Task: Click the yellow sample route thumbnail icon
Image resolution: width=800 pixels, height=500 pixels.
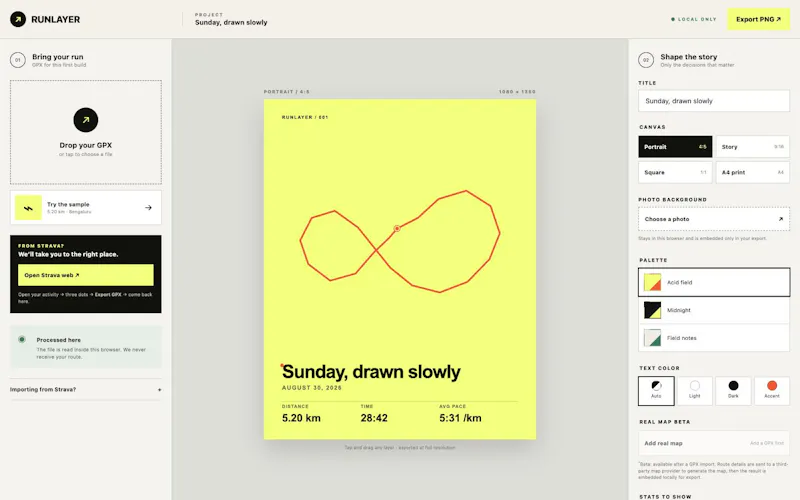Action: pyautogui.click(x=28, y=208)
